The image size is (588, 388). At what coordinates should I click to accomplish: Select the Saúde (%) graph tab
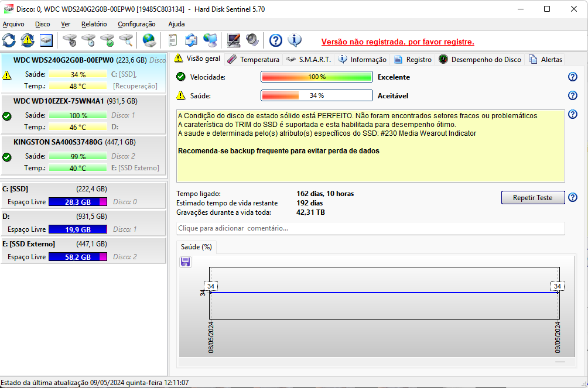click(x=196, y=247)
